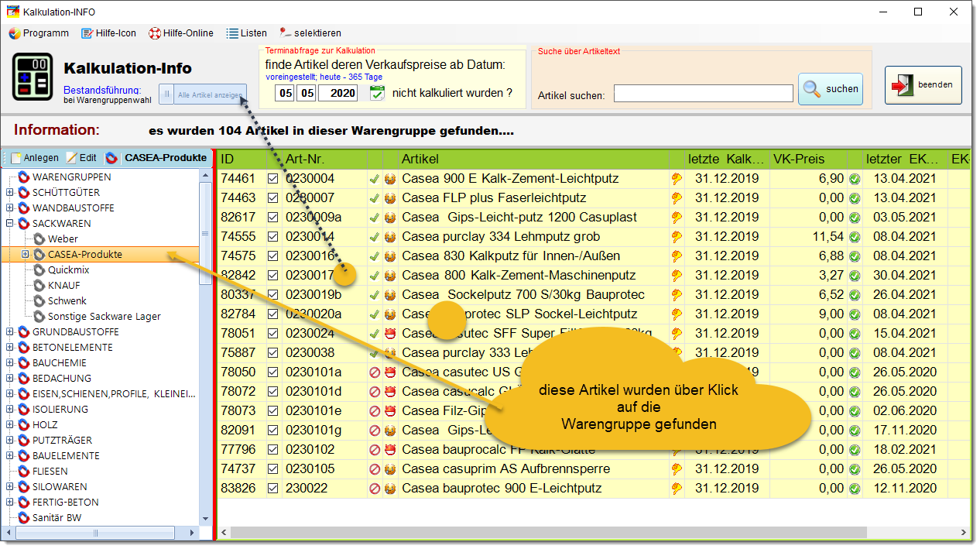Click the tick icon beside Art-Nr. 0230014
Image resolution: width=980 pixels, height=549 pixels.
(x=375, y=237)
